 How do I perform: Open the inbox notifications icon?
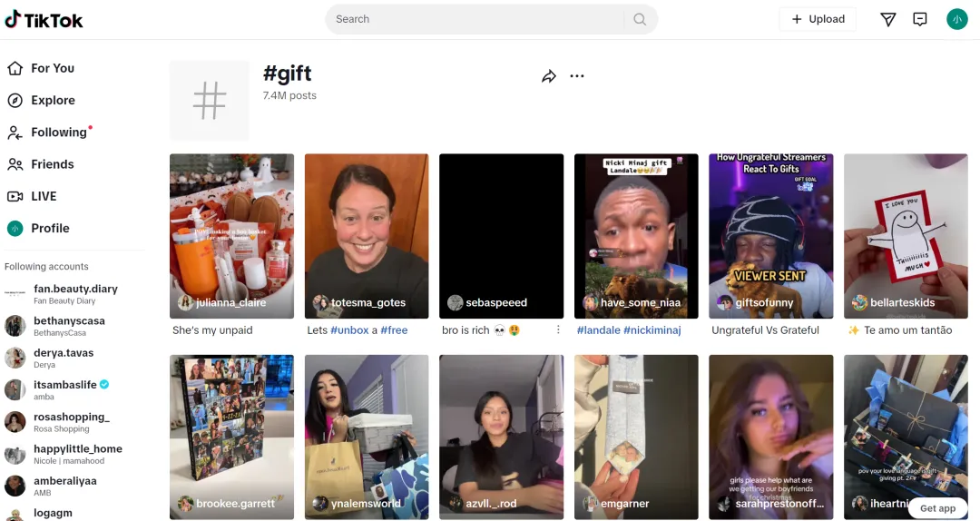tap(919, 19)
